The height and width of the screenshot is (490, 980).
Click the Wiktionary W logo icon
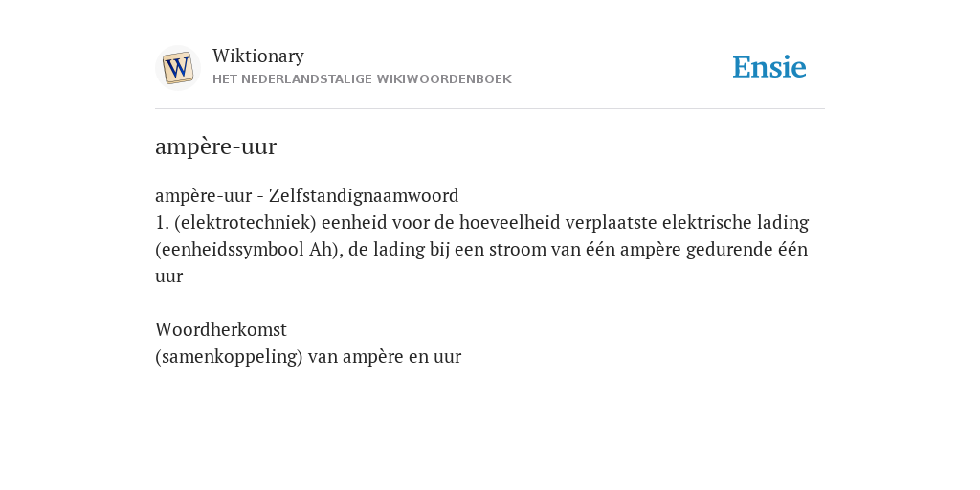coord(178,68)
